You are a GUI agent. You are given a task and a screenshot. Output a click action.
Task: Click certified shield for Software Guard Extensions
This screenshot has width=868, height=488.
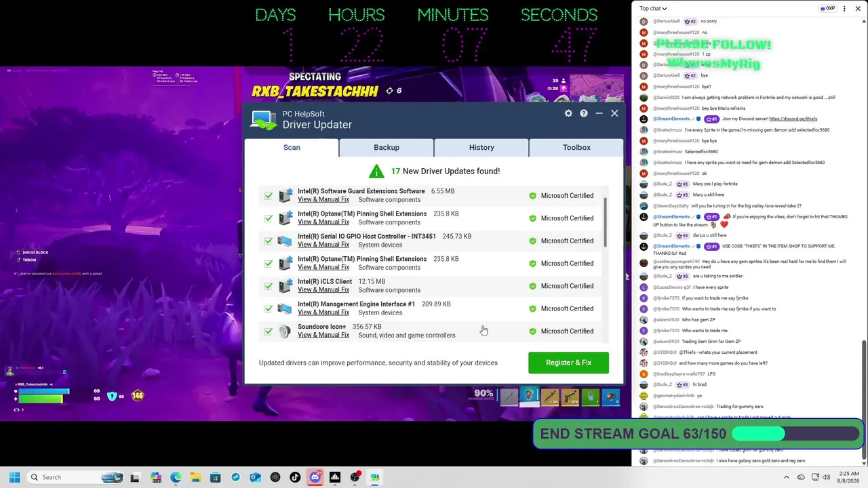532,196
